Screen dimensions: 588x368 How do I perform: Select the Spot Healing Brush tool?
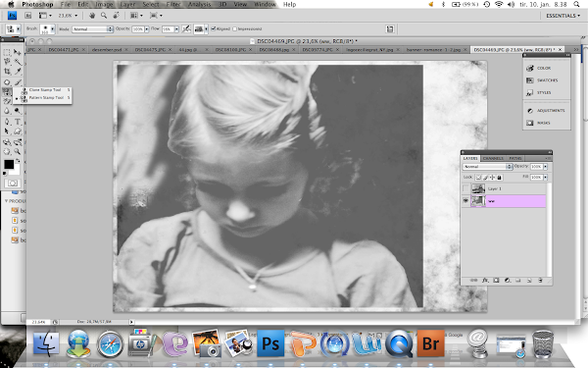(x=7, y=82)
